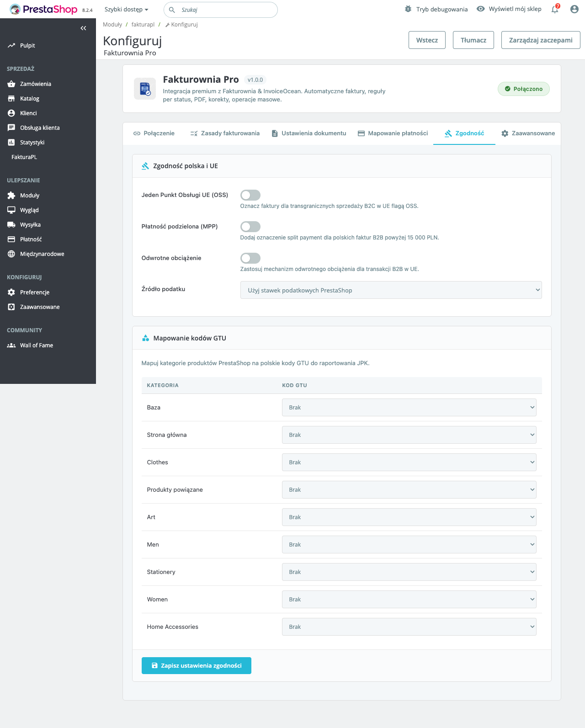The width and height of the screenshot is (585, 728).
Task: Open the Zasady fakturowania tab
Action: 225,133
